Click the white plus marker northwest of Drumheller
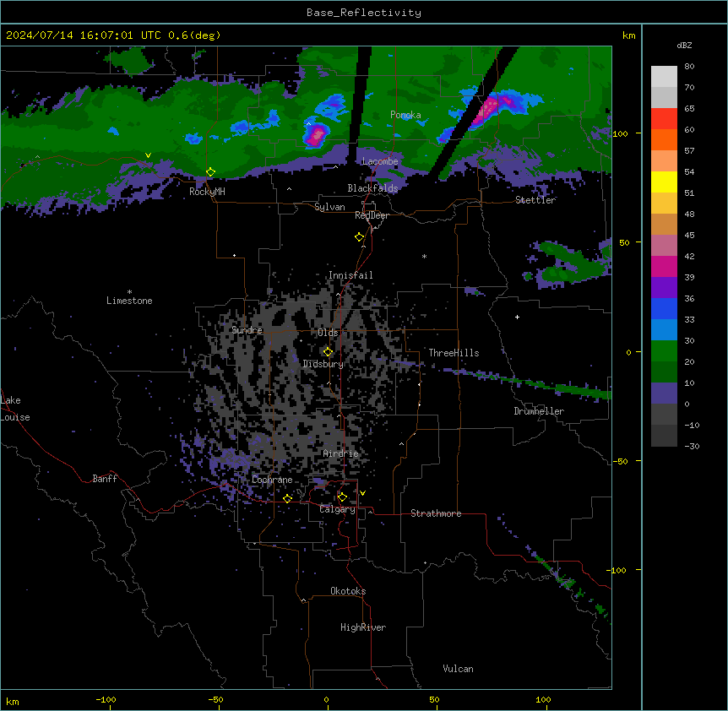The image size is (728, 711). tap(517, 317)
